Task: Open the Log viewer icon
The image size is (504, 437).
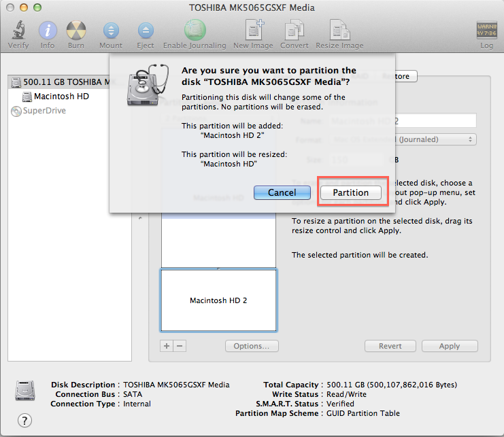Action: pyautogui.click(x=486, y=31)
